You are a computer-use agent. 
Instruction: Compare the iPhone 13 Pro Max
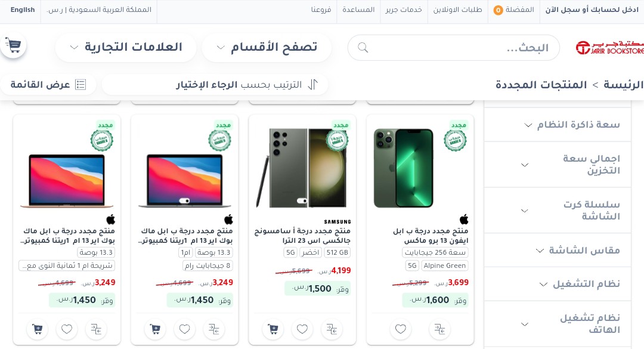(439, 329)
